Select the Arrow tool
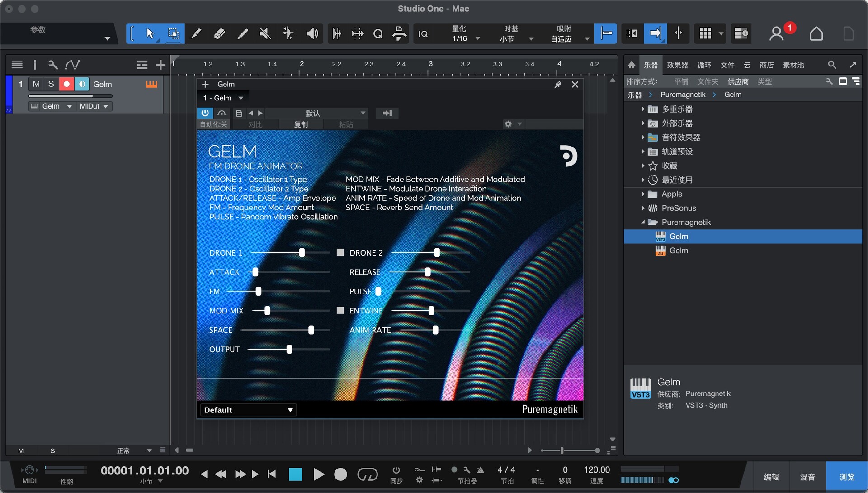 click(151, 33)
